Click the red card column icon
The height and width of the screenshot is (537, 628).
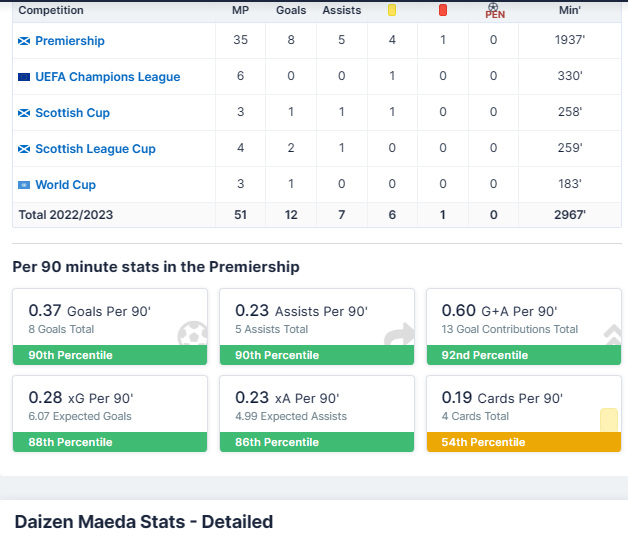point(443,10)
